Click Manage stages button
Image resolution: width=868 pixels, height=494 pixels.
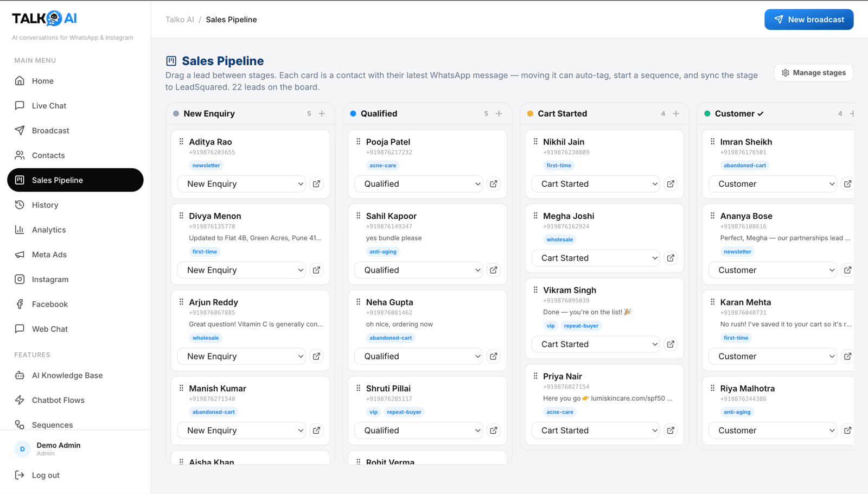[x=814, y=73]
